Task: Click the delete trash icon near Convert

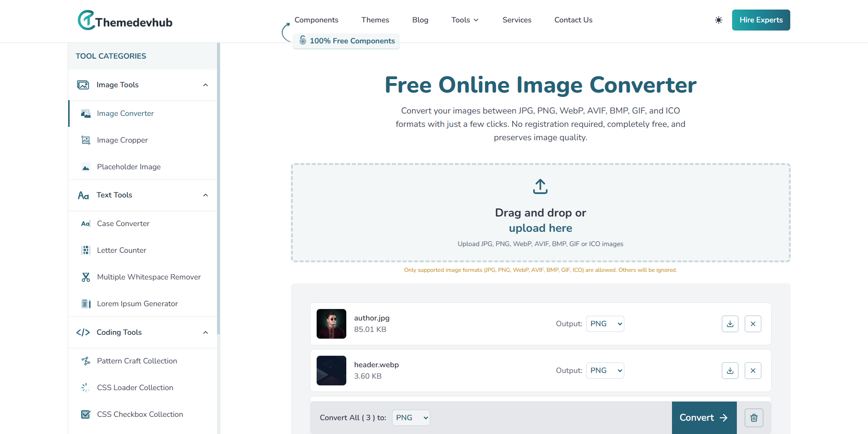Action: click(x=754, y=418)
